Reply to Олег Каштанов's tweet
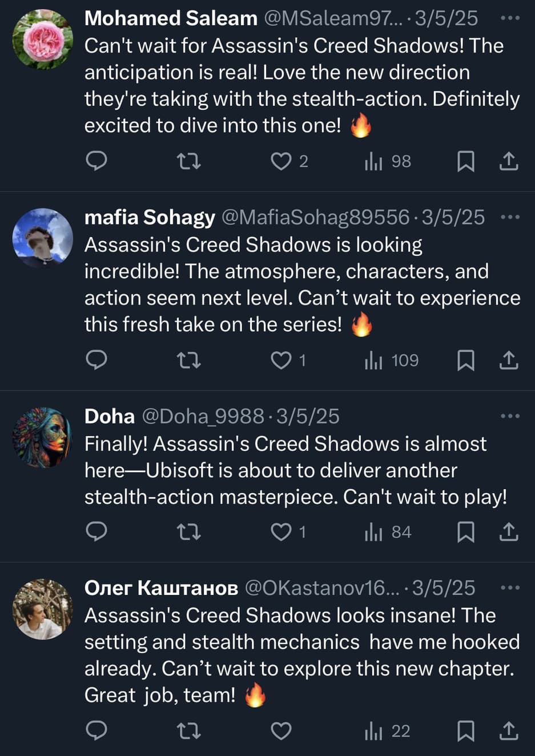This screenshot has width=535, height=756. coord(96,731)
